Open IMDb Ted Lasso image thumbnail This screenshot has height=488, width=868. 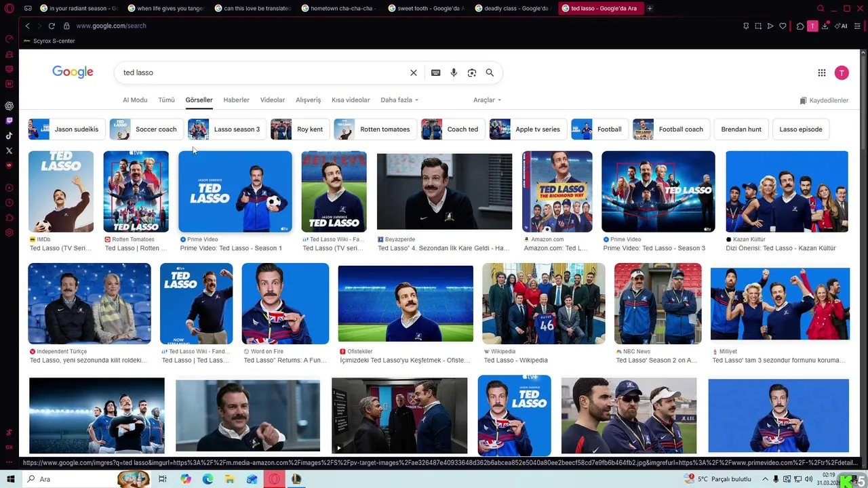pyautogui.click(x=61, y=192)
